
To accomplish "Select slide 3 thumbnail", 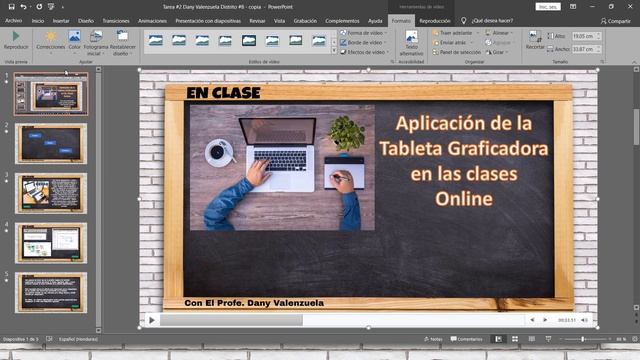I will point(51,193).
